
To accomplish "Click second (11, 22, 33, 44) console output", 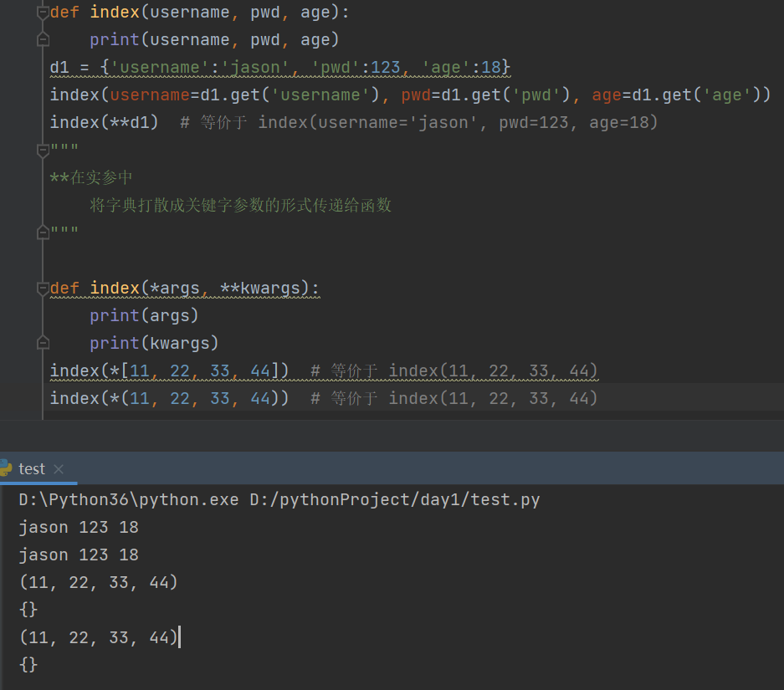I will (99, 637).
